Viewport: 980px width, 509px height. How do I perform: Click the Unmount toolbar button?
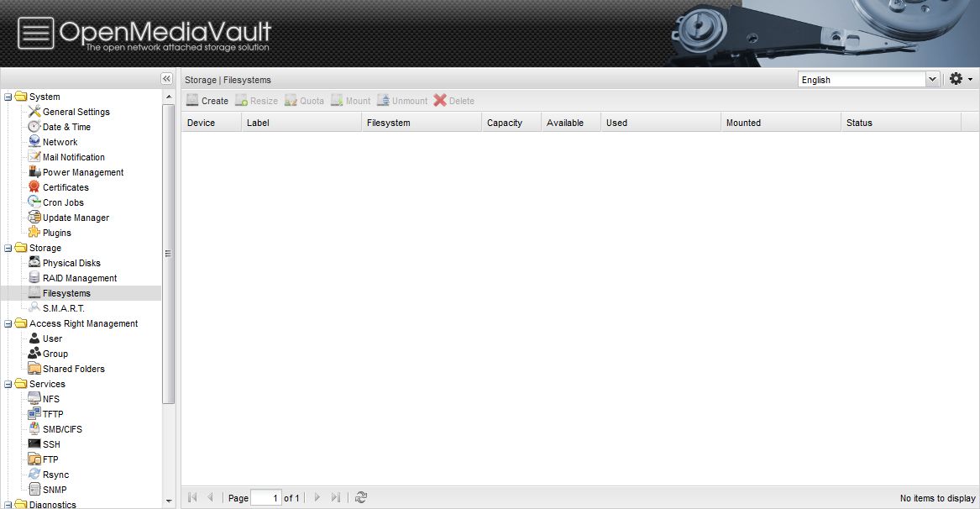point(402,101)
